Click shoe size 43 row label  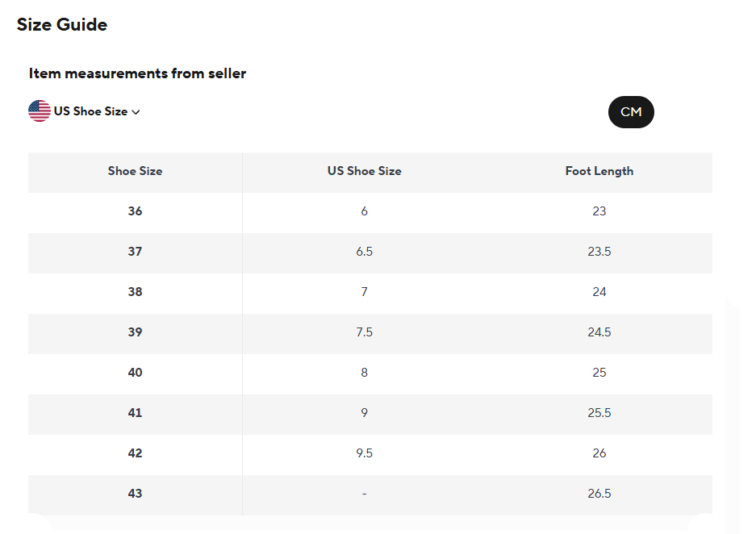click(x=135, y=494)
